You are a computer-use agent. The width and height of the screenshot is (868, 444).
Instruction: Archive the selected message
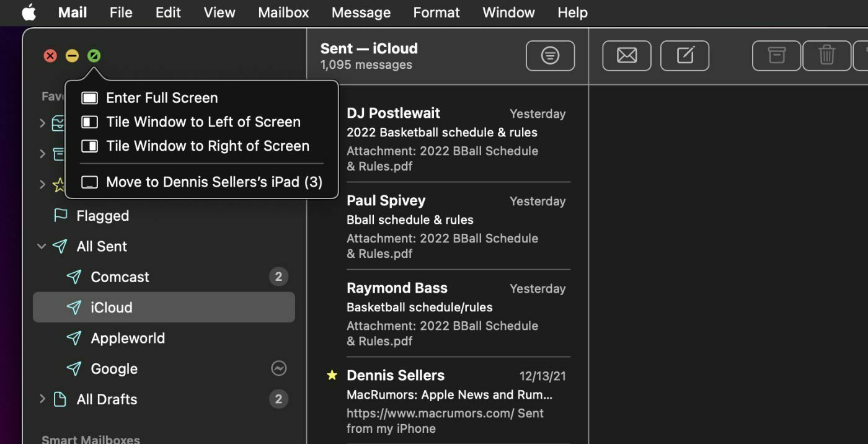[777, 56]
